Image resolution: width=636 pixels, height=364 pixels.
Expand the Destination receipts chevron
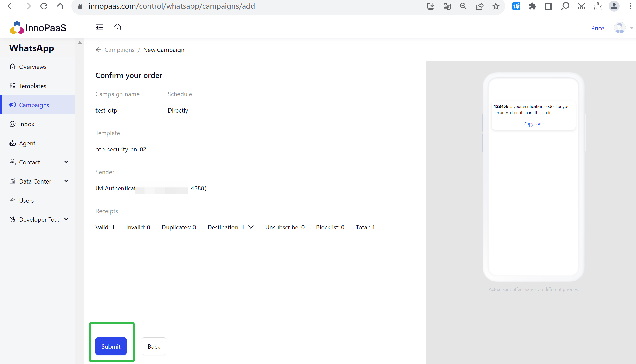coord(251,227)
